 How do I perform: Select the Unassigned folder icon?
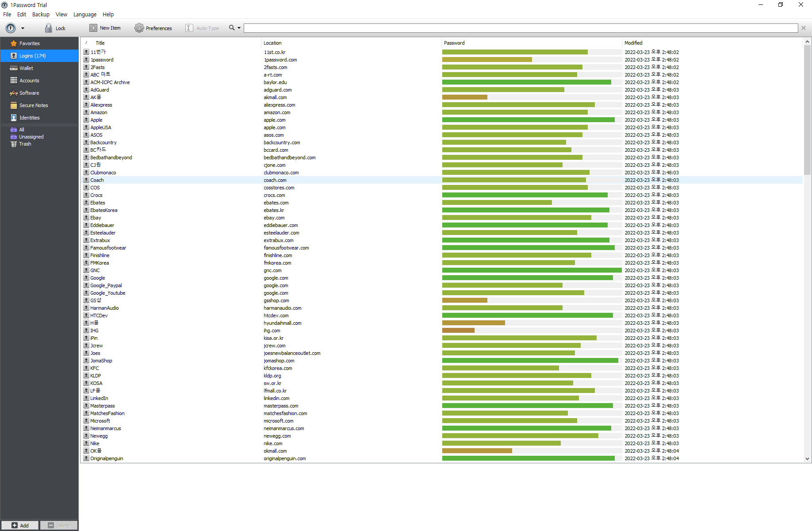click(x=14, y=137)
